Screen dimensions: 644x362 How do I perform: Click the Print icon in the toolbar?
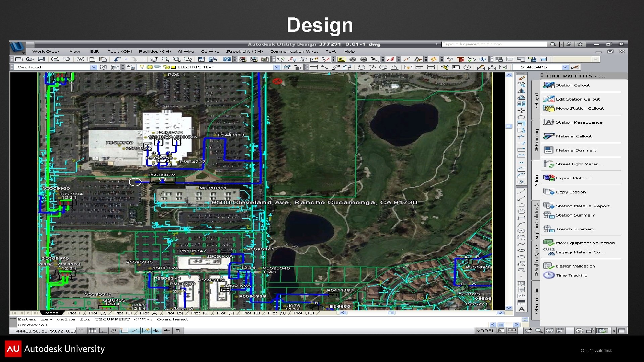[x=55, y=59]
